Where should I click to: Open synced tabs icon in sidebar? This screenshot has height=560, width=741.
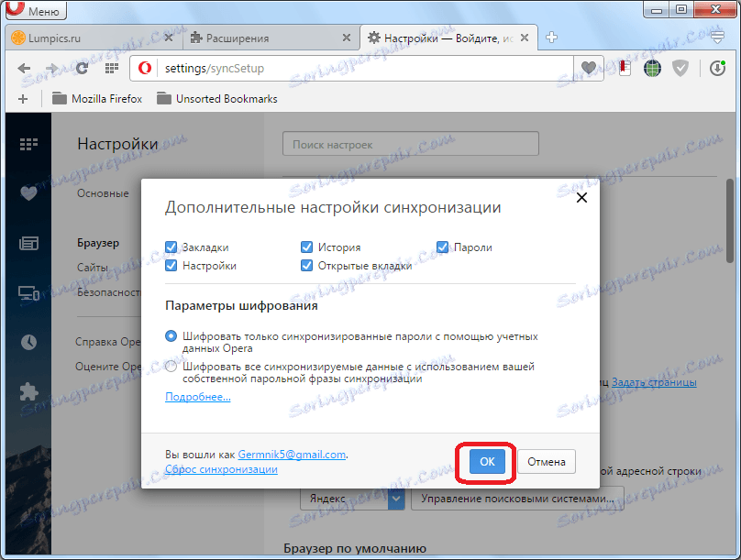point(28,293)
